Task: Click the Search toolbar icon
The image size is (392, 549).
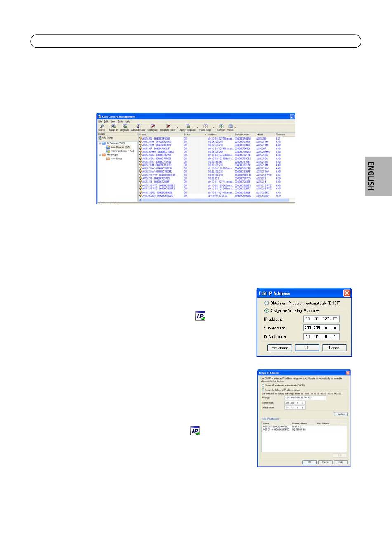Action: (x=102, y=128)
